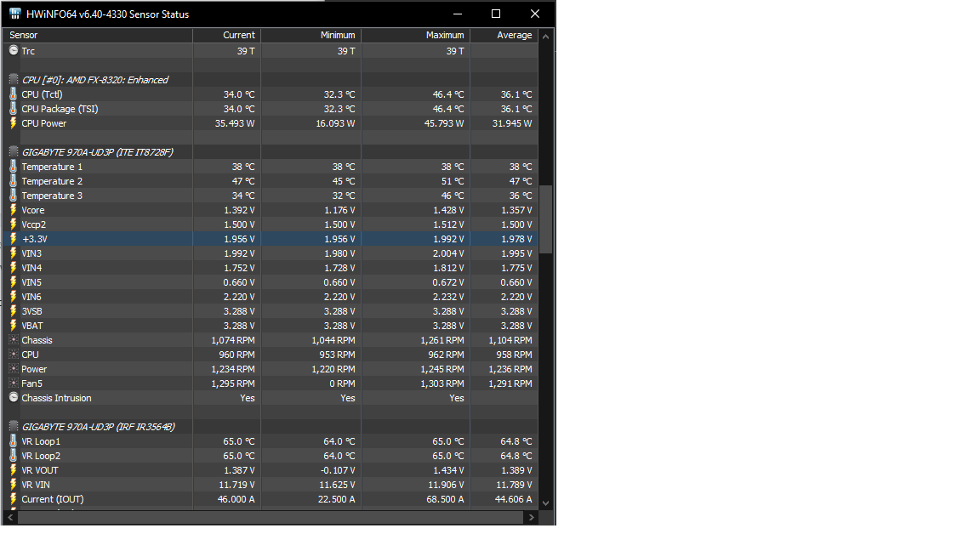Close the HWiNFO64 Sensor Status window

tap(535, 14)
